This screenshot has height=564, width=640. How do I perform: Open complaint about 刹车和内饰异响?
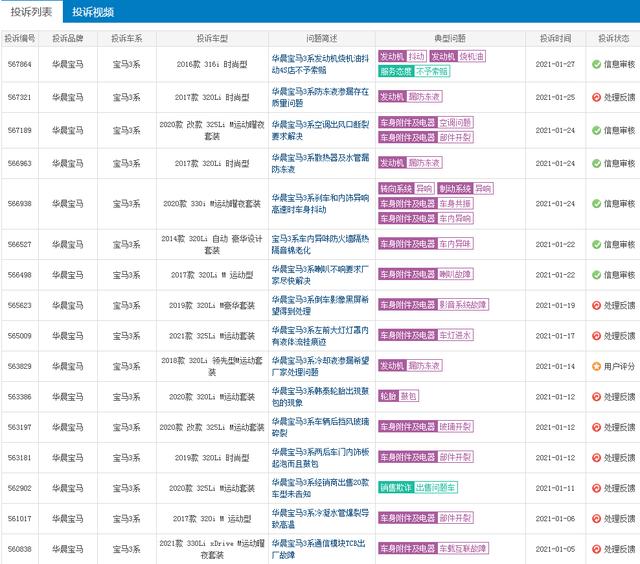pos(320,203)
